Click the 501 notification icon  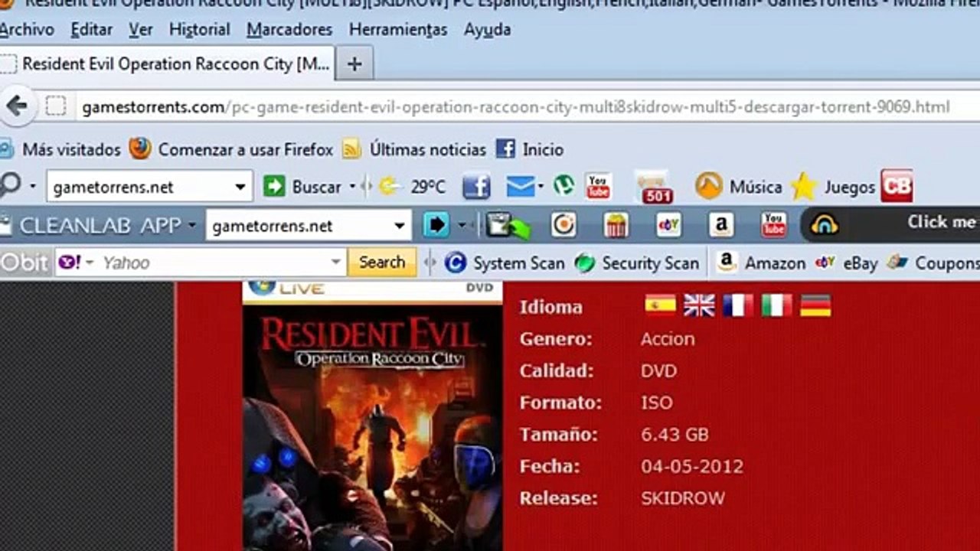pos(655,187)
